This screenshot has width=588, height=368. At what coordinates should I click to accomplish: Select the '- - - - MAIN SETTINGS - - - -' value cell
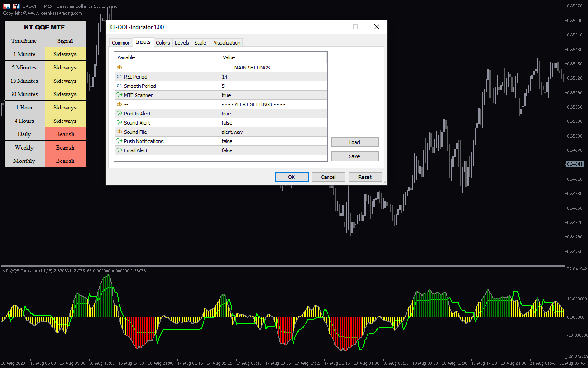point(274,68)
